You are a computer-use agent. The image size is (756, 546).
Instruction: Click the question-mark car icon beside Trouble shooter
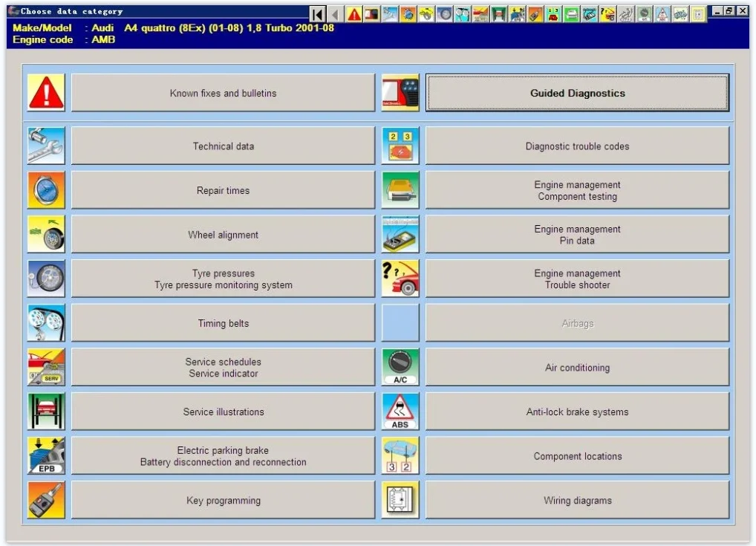point(400,279)
